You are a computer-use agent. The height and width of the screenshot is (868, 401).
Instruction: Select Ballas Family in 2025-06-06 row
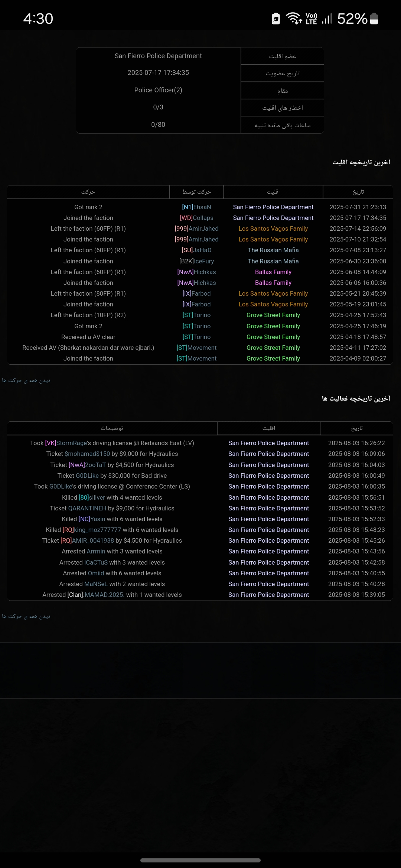(273, 283)
